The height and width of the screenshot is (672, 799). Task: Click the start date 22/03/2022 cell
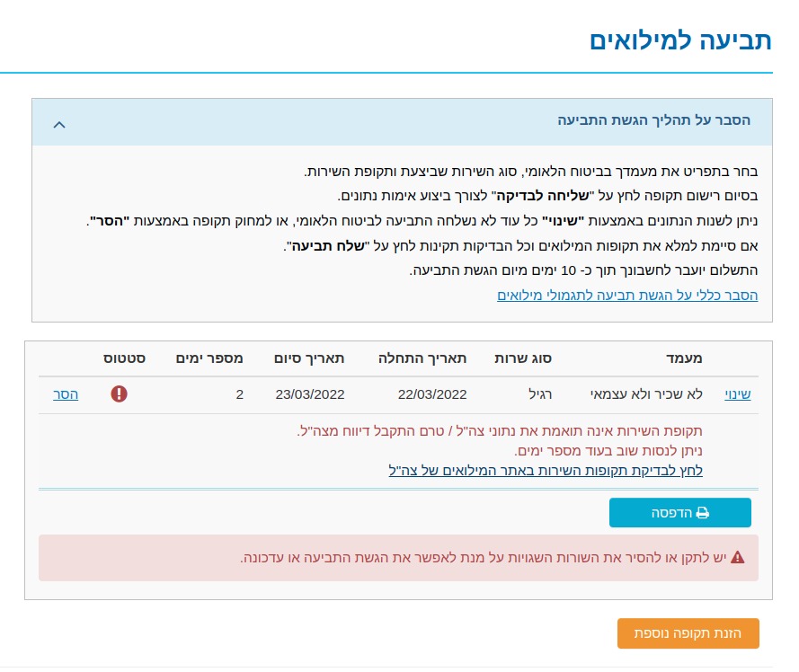(x=432, y=393)
